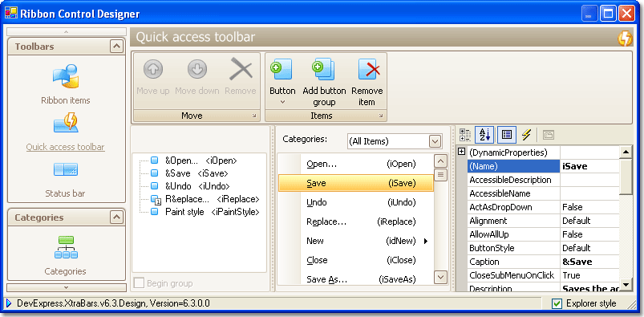The height and width of the screenshot is (317, 644).
Task: Click the Property Pages icon
Action: tap(549, 135)
